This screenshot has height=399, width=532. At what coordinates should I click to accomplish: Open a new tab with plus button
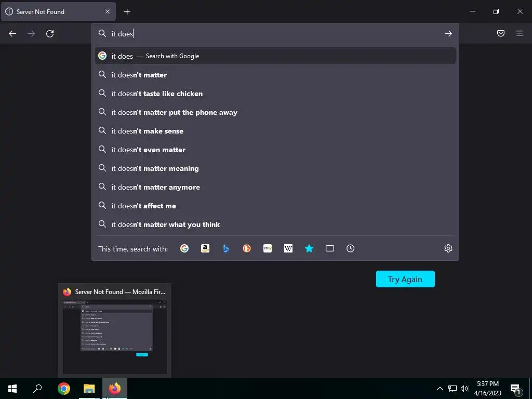tap(127, 12)
